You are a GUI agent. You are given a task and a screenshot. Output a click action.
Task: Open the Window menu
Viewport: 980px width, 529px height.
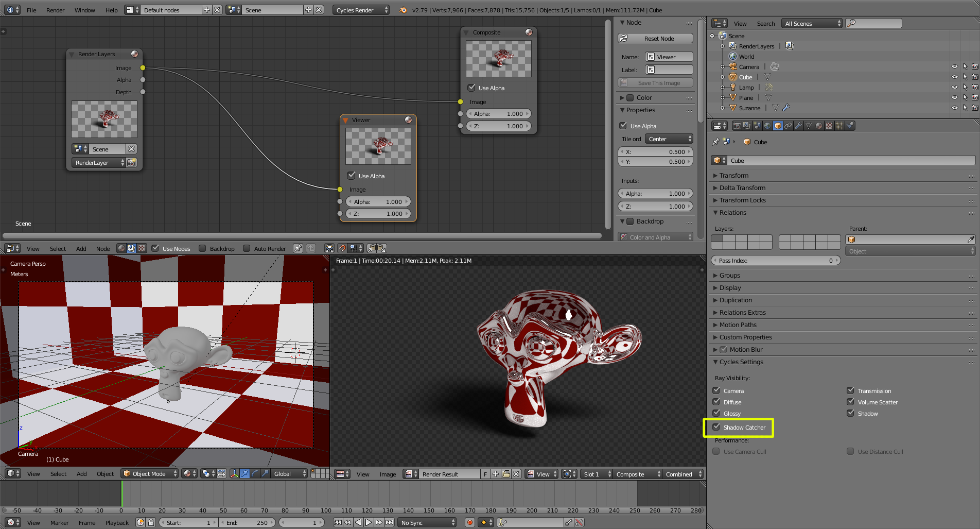tap(84, 10)
